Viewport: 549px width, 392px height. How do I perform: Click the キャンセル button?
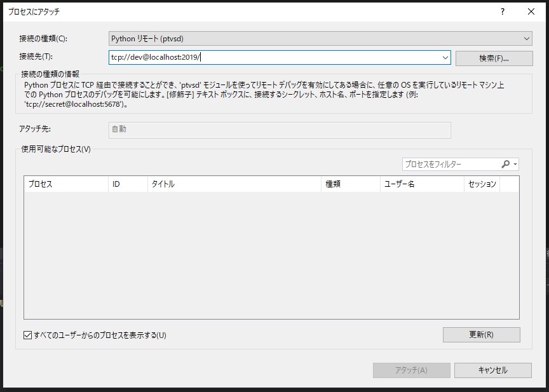(x=493, y=370)
